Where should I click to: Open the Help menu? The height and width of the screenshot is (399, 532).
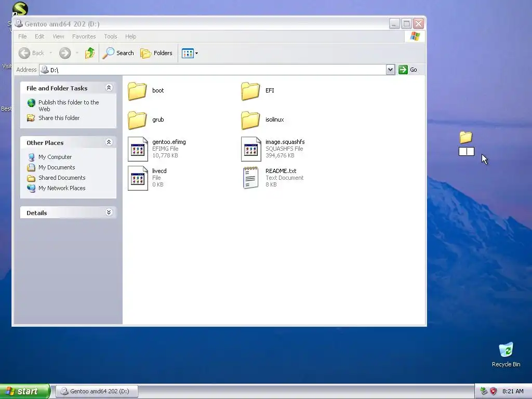130,36
